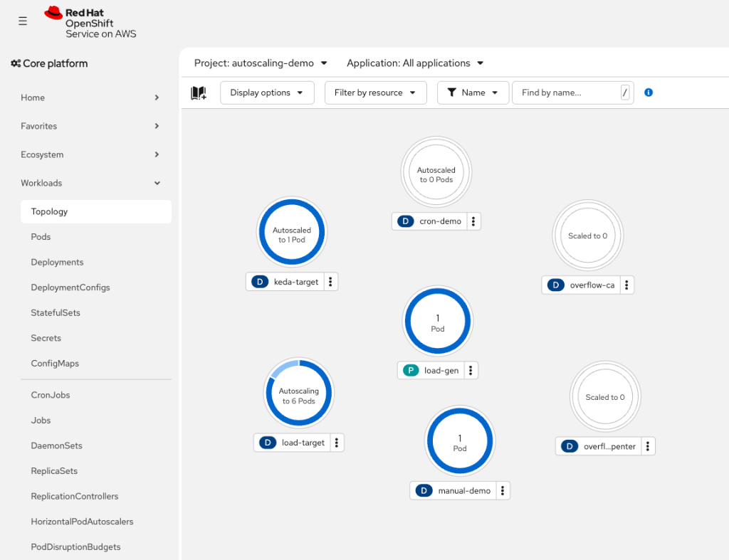Click the Red Hat OpenShift logo
This screenshot has height=560, width=729.
90,23
